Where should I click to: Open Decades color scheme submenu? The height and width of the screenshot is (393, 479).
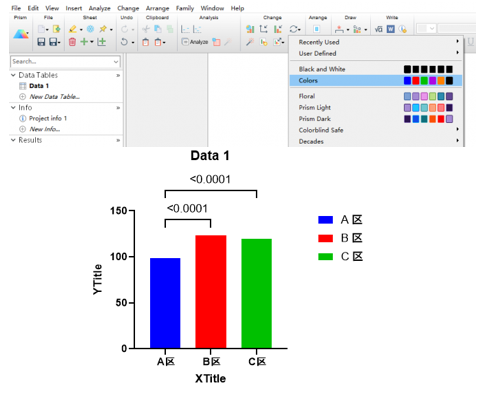pos(376,141)
